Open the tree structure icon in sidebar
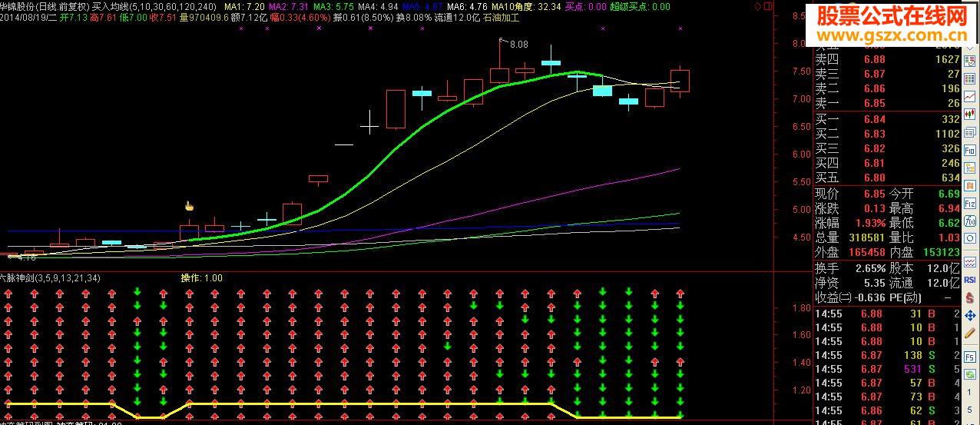The height and width of the screenshot is (425, 980). point(970,170)
